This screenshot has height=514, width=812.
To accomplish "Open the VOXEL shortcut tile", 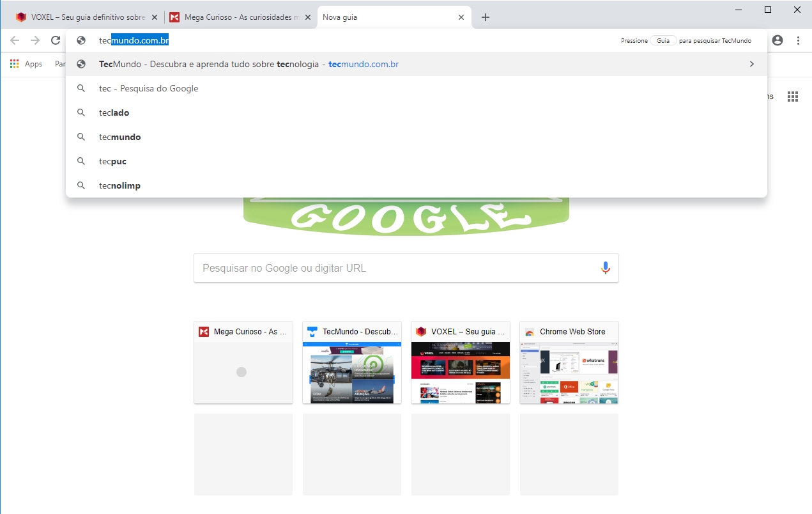I will coord(461,362).
